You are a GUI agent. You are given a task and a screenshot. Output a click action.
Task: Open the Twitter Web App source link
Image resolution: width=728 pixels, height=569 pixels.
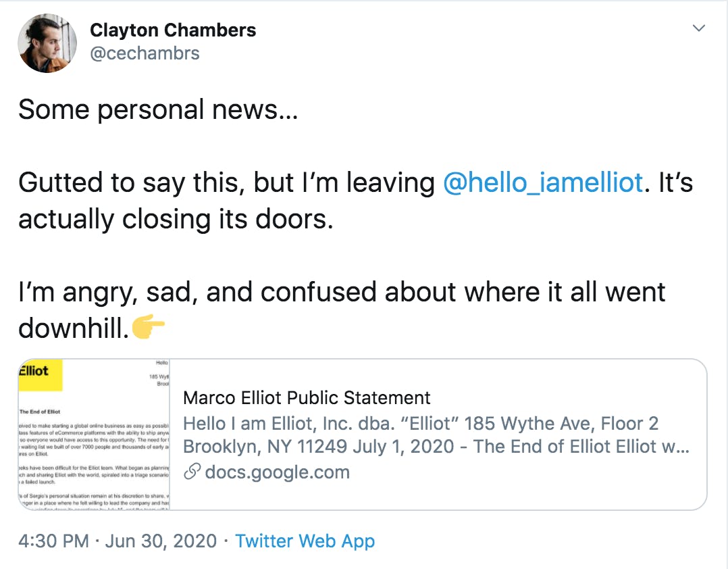[x=305, y=541]
